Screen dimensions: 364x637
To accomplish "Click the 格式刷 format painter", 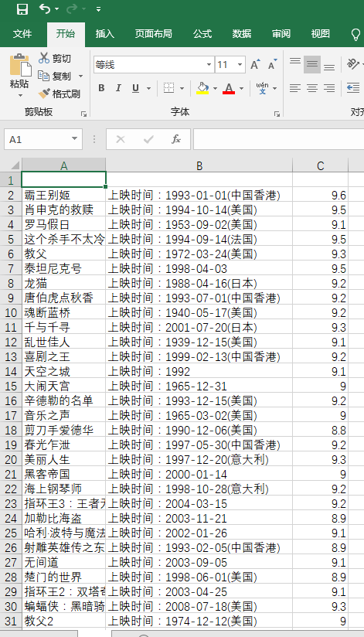I will pyautogui.click(x=60, y=94).
